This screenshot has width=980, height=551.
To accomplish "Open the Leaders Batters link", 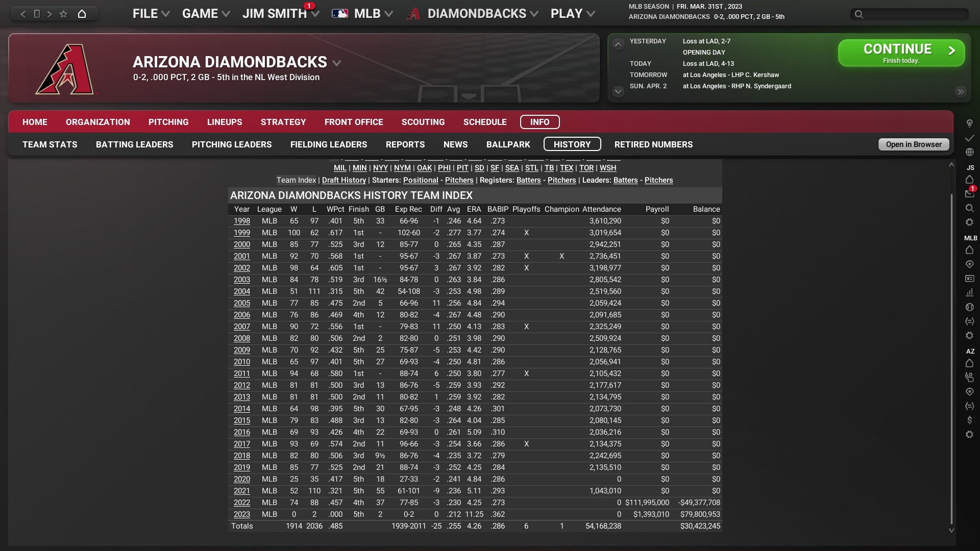I will (x=625, y=180).
